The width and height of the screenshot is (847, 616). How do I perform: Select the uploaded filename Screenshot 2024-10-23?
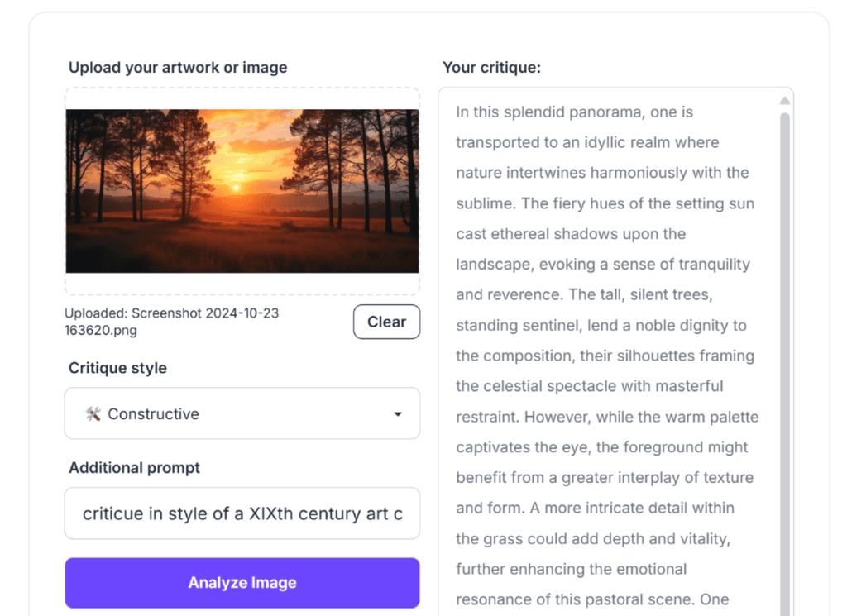tap(172, 313)
